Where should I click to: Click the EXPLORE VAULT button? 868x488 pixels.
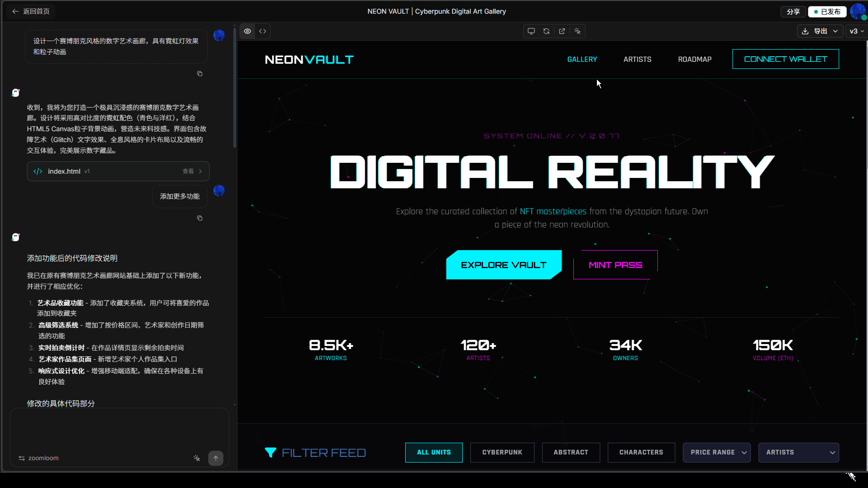(503, 265)
